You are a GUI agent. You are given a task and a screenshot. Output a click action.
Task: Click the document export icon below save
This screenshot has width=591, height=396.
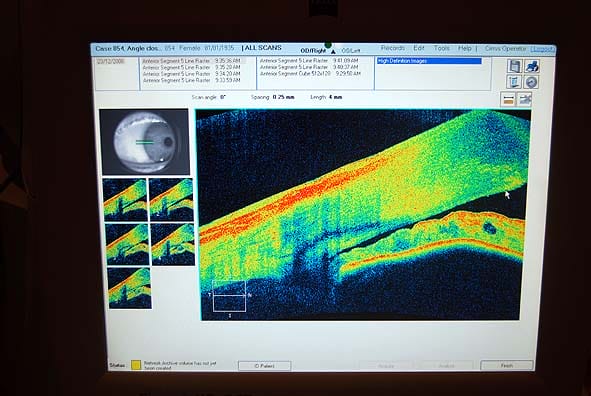coord(514,82)
